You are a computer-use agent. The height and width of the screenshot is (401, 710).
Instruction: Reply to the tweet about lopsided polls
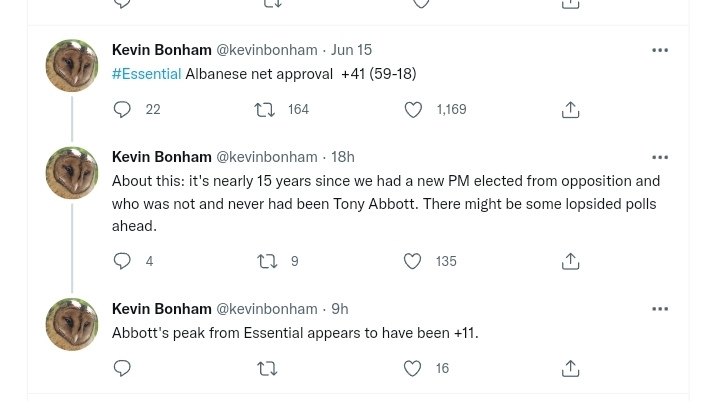[x=123, y=261]
